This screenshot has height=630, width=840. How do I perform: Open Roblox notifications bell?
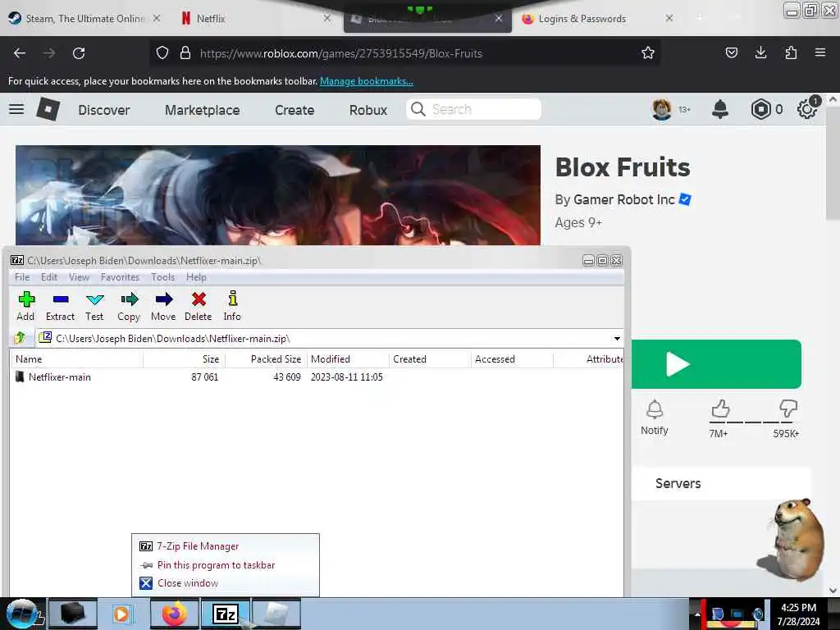720,109
